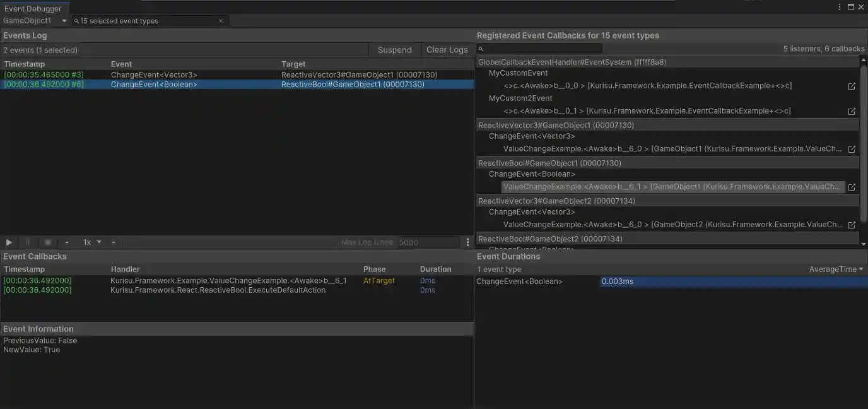Clear the event type filter with the X

tap(221, 20)
